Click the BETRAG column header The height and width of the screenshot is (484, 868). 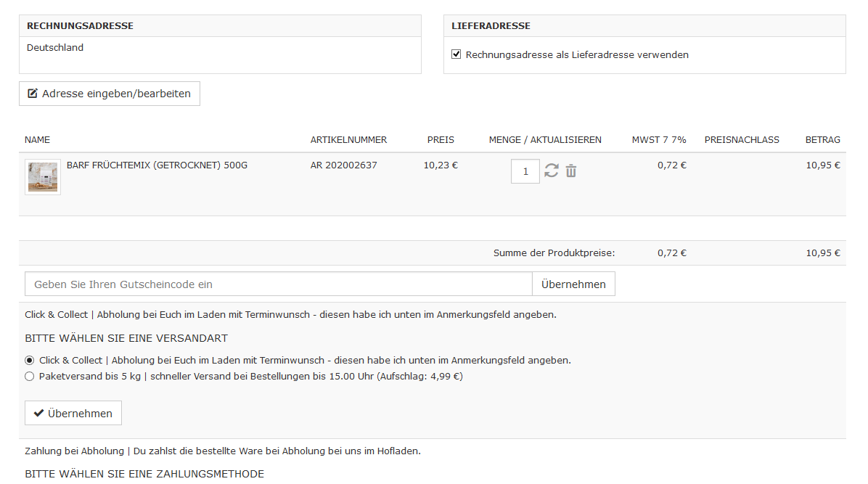coord(822,140)
